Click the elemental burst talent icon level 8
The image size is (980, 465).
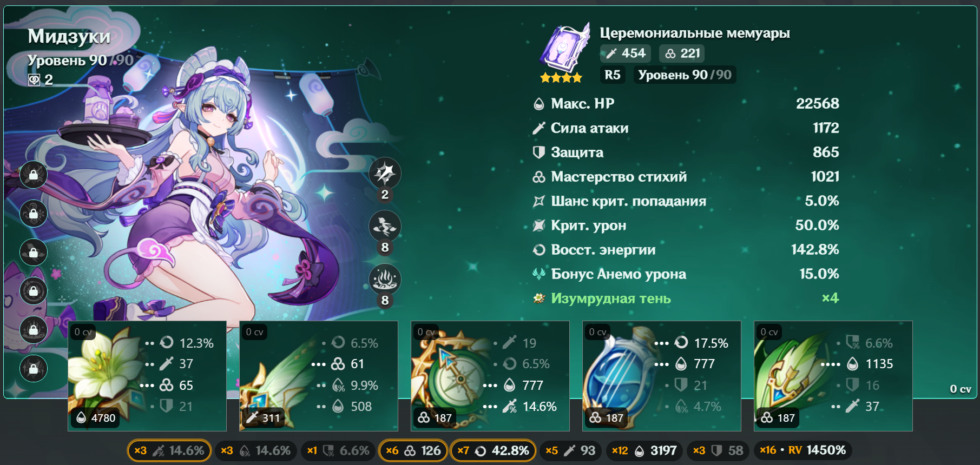[385, 279]
